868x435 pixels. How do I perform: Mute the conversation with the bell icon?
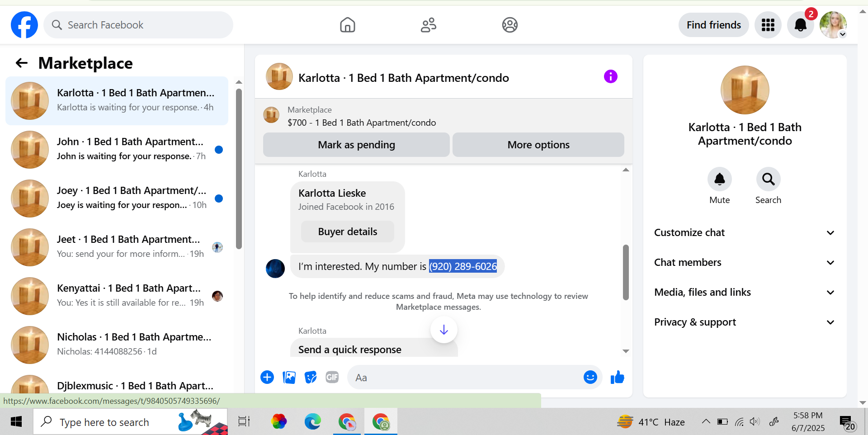tap(720, 179)
